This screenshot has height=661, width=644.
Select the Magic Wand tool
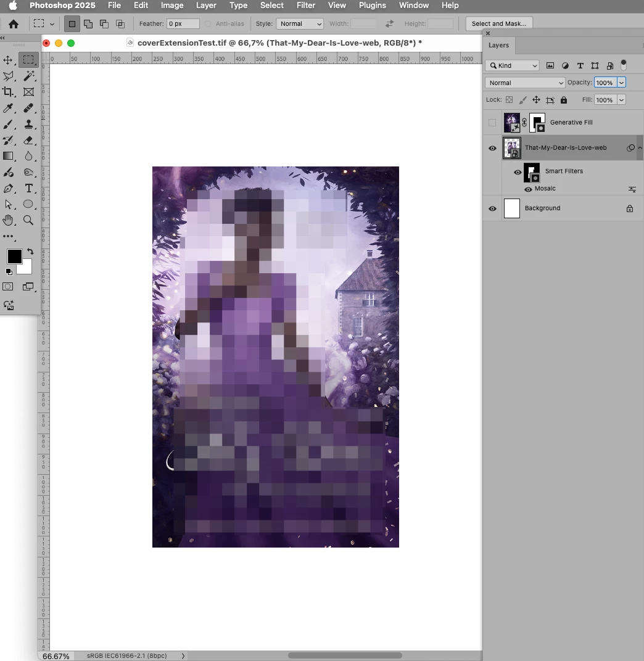click(x=28, y=76)
